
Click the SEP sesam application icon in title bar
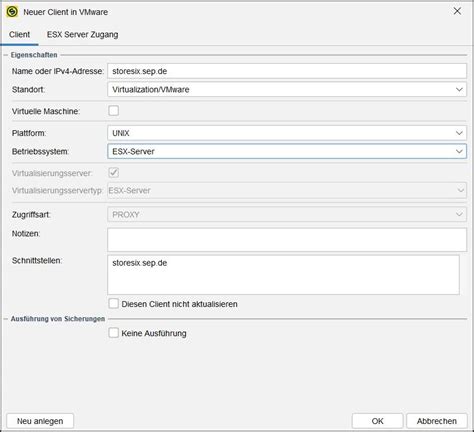(x=12, y=12)
